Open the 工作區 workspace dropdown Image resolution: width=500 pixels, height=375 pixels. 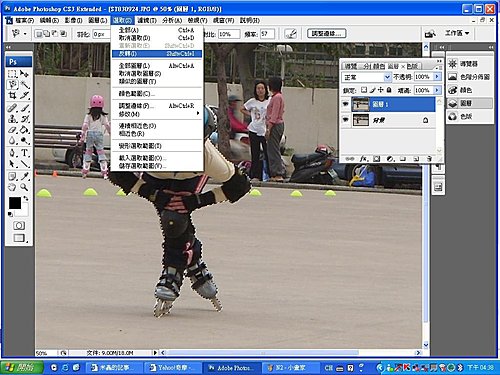pos(457,33)
